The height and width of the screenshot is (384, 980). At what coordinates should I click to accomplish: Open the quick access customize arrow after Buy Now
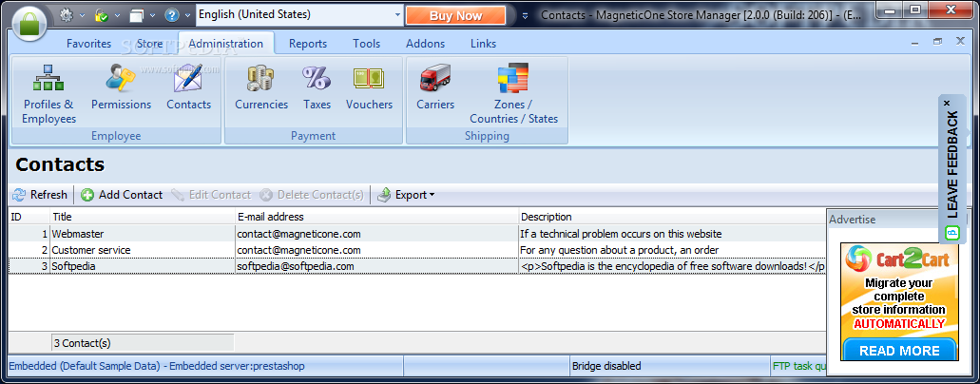[x=525, y=15]
